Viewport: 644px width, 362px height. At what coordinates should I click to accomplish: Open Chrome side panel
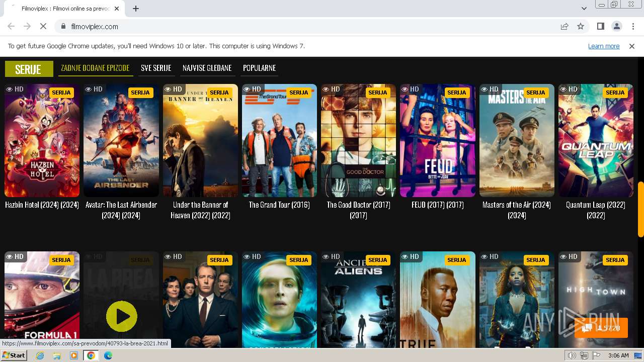[601, 27]
